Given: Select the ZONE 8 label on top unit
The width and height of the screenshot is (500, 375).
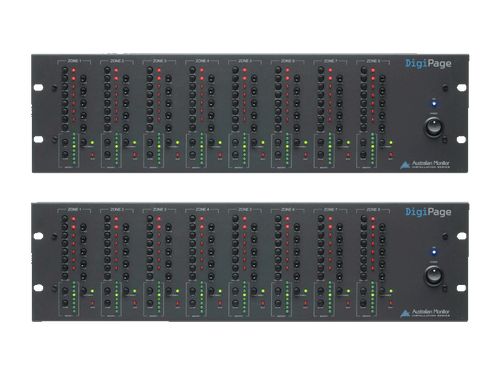Looking at the screenshot, I should pyautogui.click(x=373, y=61).
